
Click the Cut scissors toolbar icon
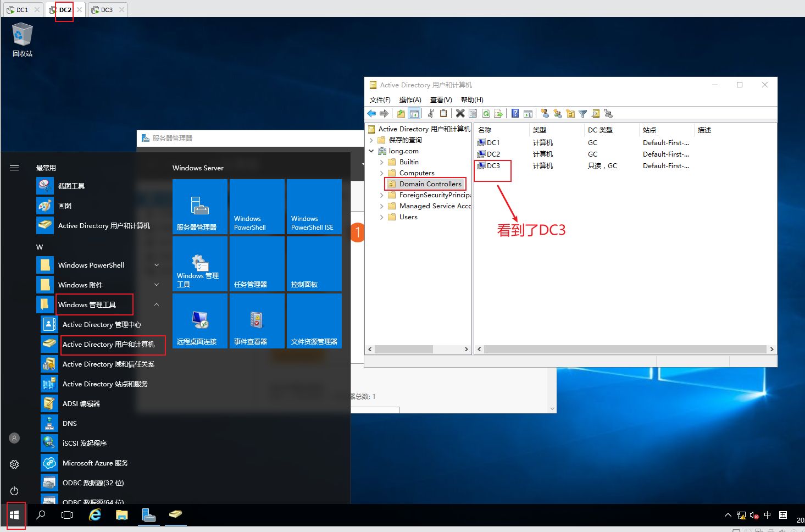point(431,113)
